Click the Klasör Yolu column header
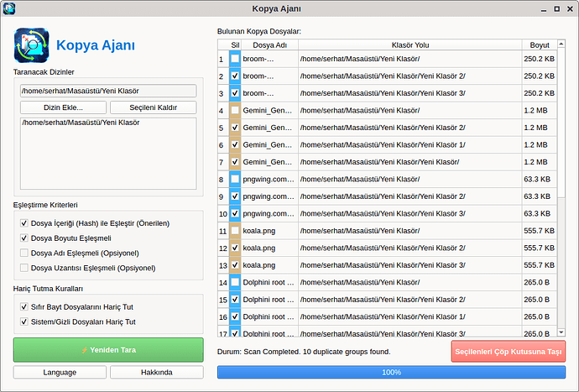This screenshot has width=579, height=392. click(409, 44)
